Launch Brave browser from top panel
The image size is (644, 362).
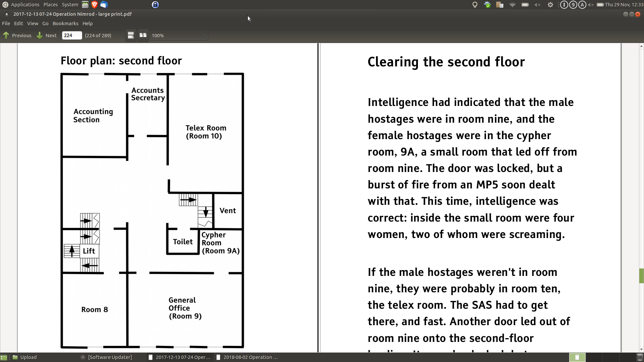pos(95,5)
